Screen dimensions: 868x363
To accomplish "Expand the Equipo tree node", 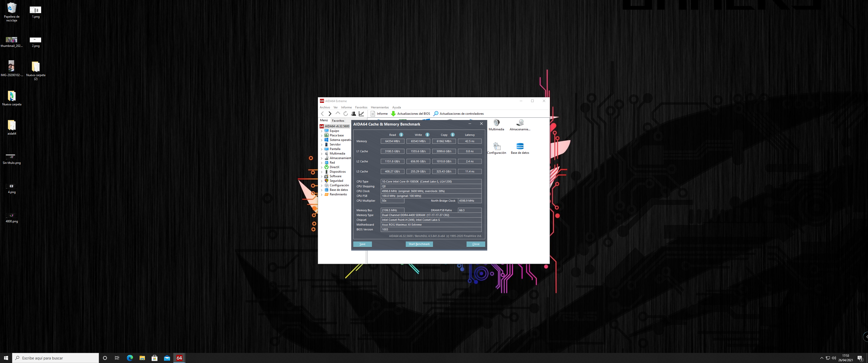I will [322, 131].
